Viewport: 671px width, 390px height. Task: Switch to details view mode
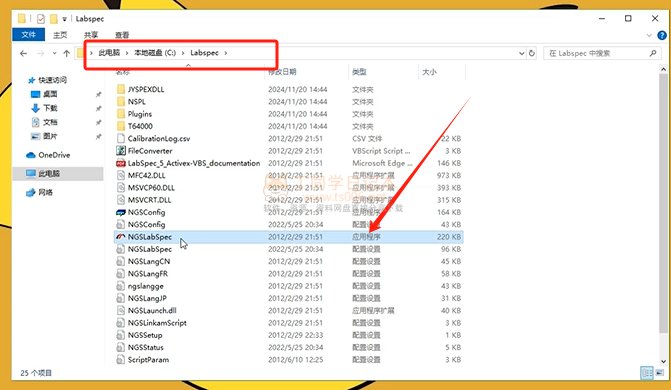647,373
